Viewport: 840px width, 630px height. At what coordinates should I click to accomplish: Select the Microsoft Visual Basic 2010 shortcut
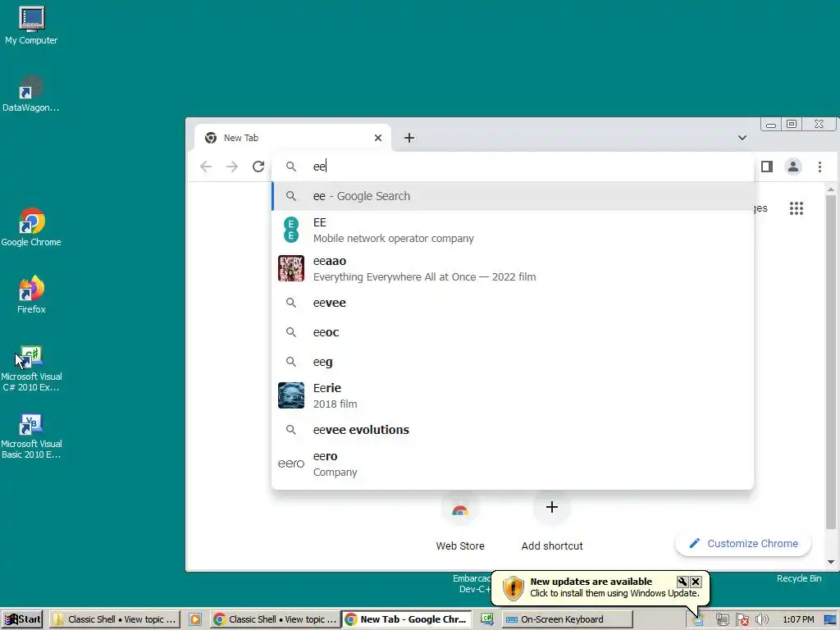31,436
